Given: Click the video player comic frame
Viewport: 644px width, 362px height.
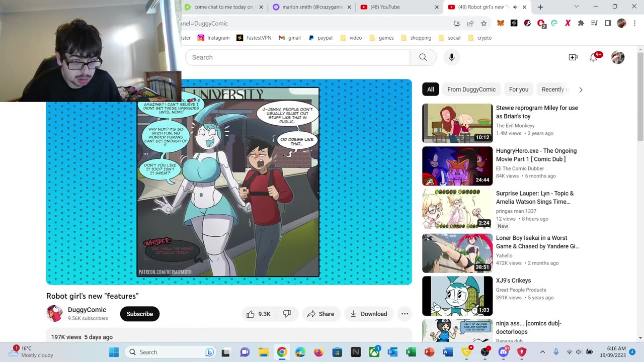Looking at the screenshot, I should tap(228, 182).
